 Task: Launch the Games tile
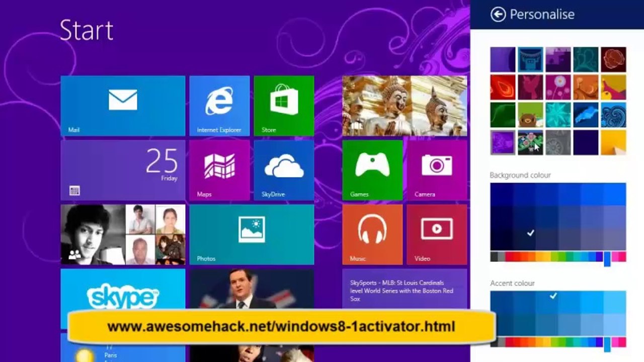(x=372, y=170)
